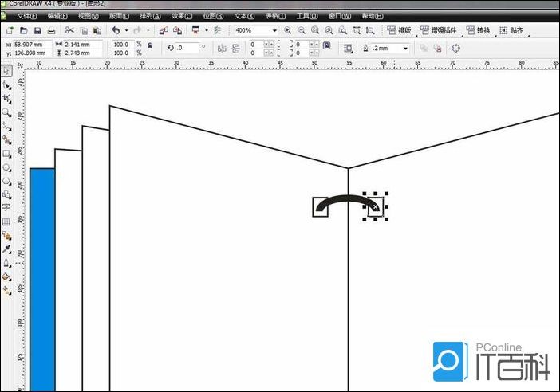Open the text wrap options dropdown
The width and height of the screenshot is (560, 392).
point(348,49)
